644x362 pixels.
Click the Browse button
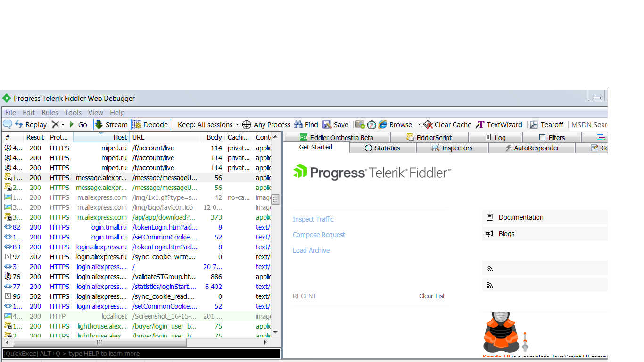395,124
